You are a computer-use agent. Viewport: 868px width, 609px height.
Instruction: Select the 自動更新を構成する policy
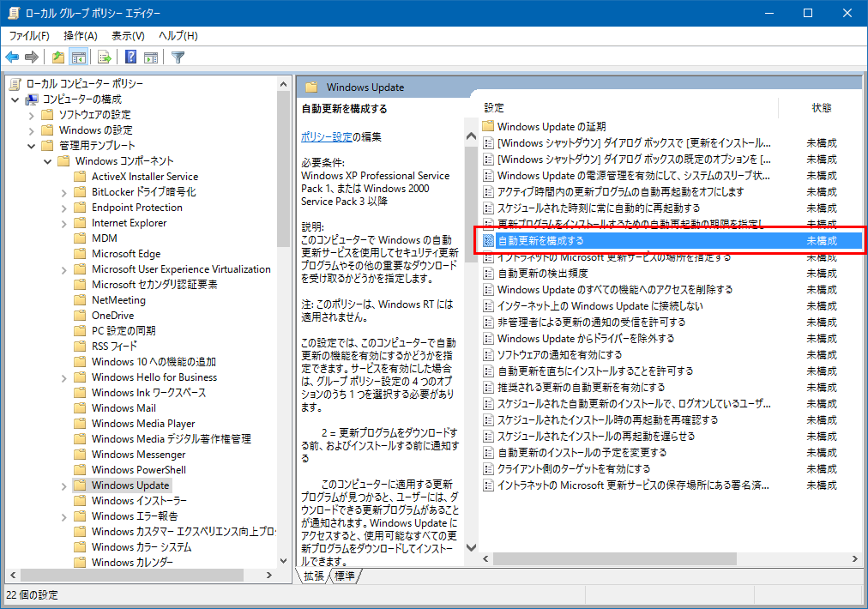tap(672, 241)
